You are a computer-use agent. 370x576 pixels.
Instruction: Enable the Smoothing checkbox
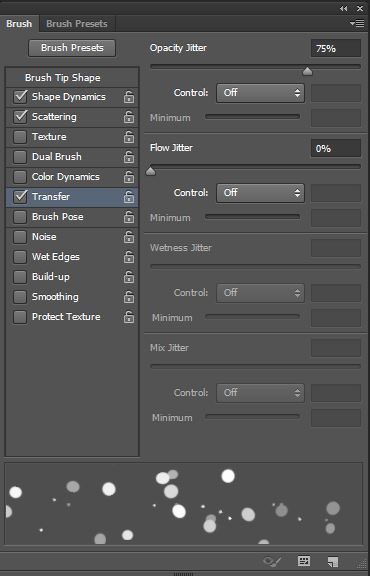(20, 296)
